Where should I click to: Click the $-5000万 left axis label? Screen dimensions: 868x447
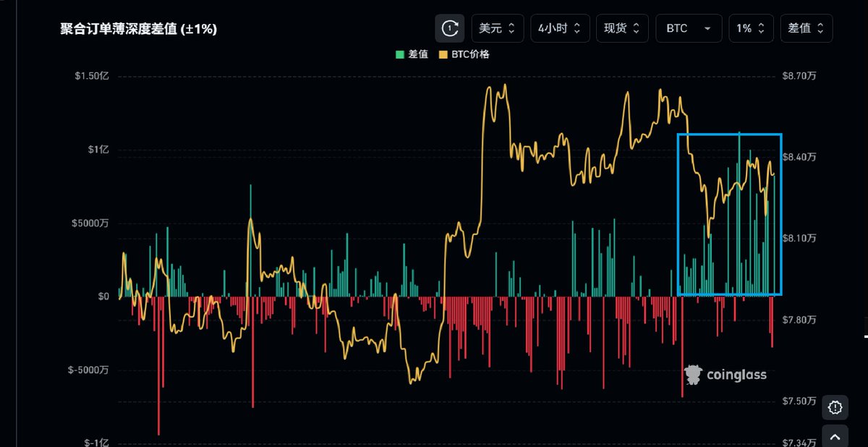click(x=89, y=370)
